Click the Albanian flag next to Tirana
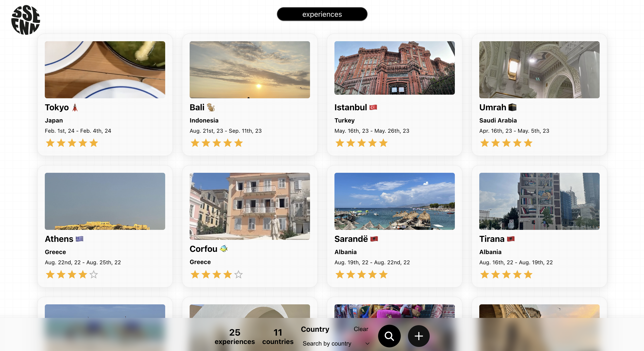This screenshot has height=351, width=644. (x=510, y=239)
